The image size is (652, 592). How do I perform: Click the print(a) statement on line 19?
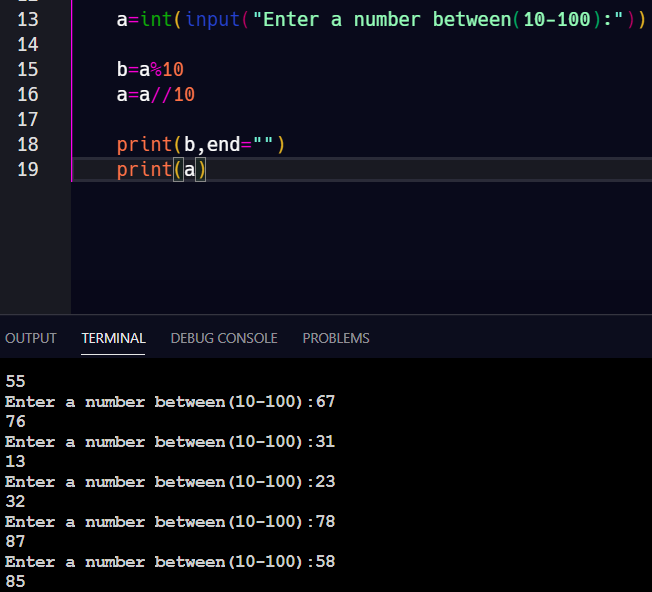click(x=160, y=169)
